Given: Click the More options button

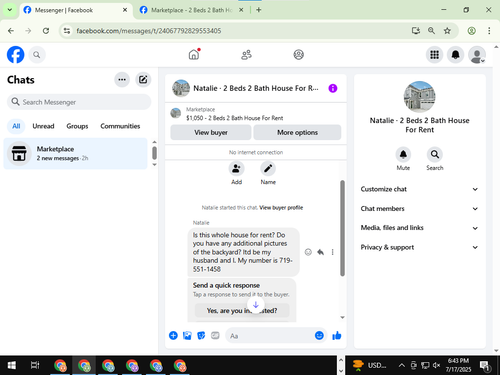Looking at the screenshot, I should pyautogui.click(x=297, y=132).
